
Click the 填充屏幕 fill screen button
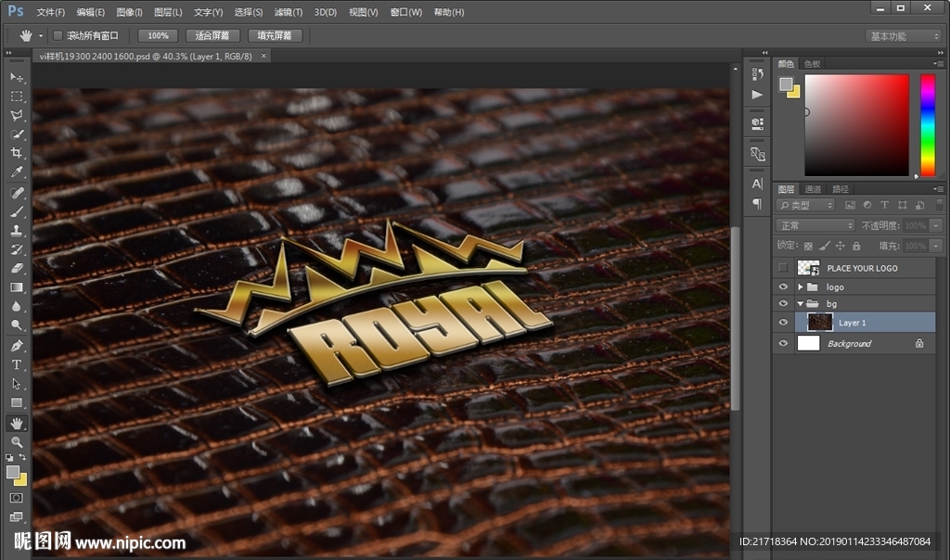tap(275, 35)
